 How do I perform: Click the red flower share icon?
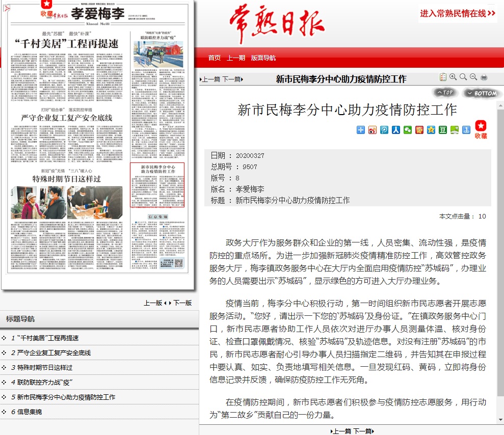[x=419, y=130]
